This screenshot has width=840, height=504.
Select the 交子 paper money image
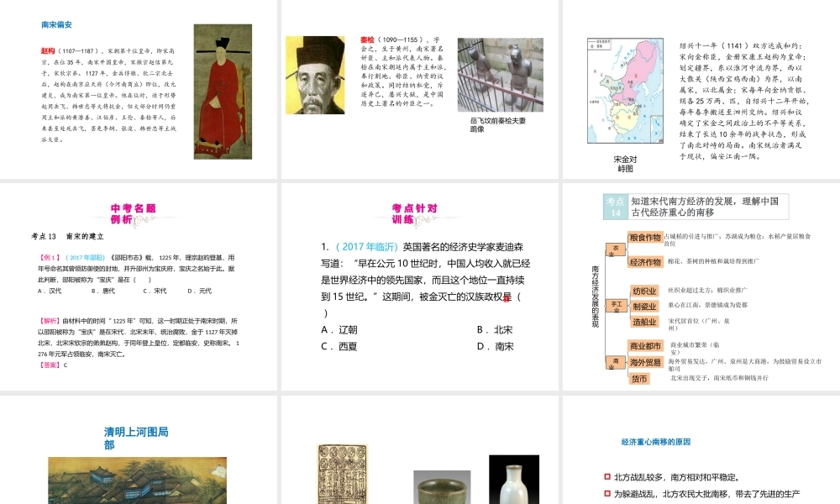(x=343, y=474)
